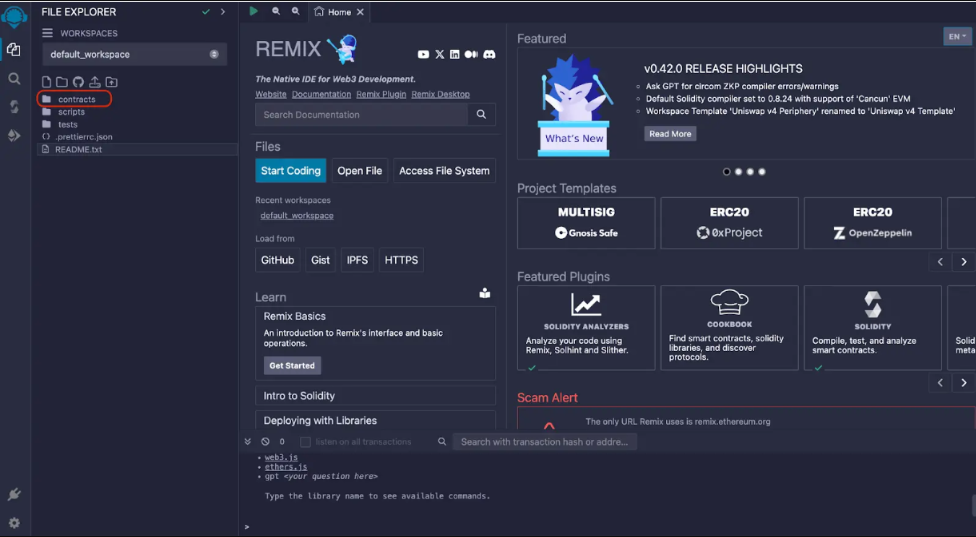Show next Featured Plugins with right arrow

tap(964, 383)
